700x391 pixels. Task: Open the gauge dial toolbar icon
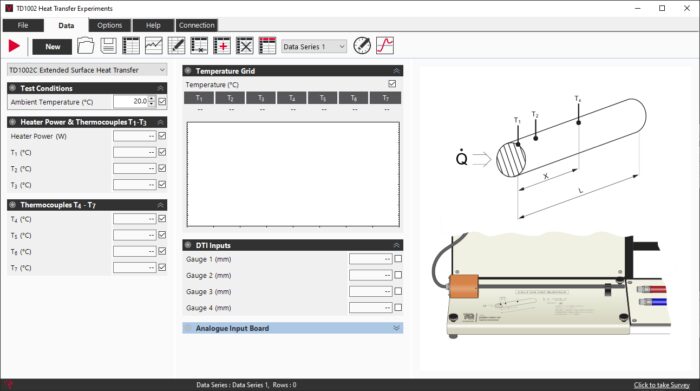[362, 46]
